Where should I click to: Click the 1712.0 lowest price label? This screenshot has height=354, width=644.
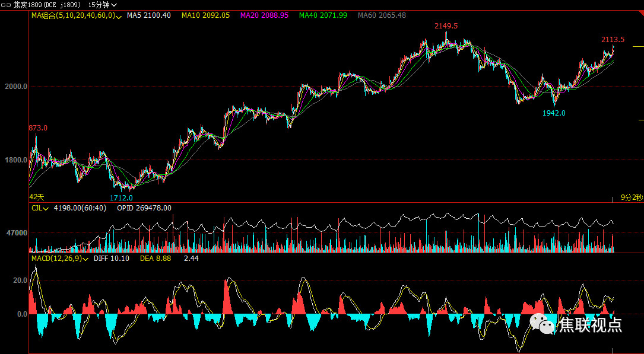pyautogui.click(x=121, y=197)
